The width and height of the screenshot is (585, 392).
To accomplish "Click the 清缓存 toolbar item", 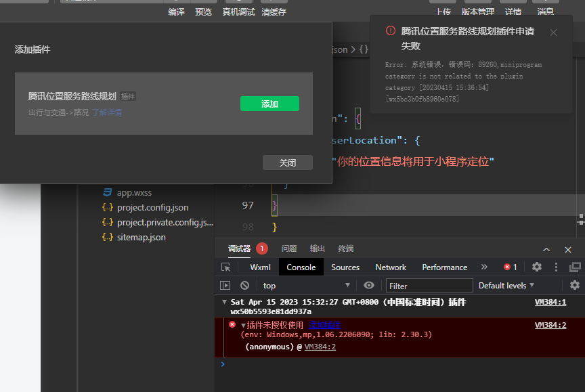I will point(274,12).
